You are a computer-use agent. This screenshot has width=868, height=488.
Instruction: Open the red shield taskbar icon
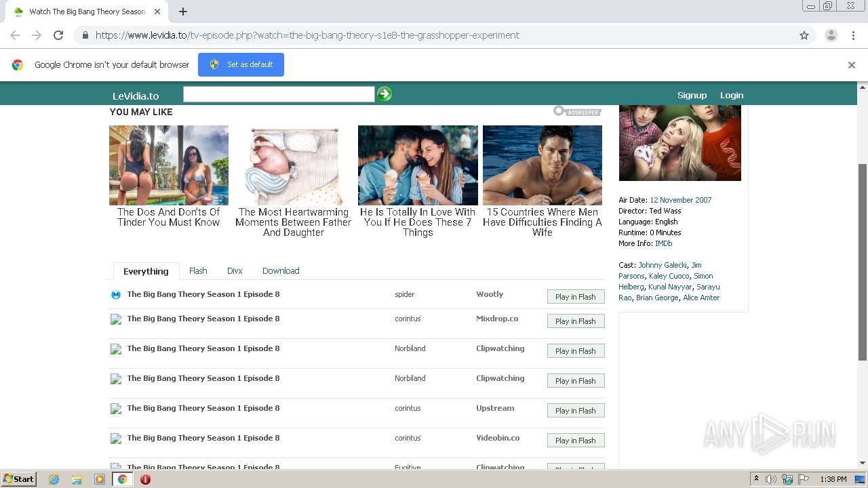point(145,479)
